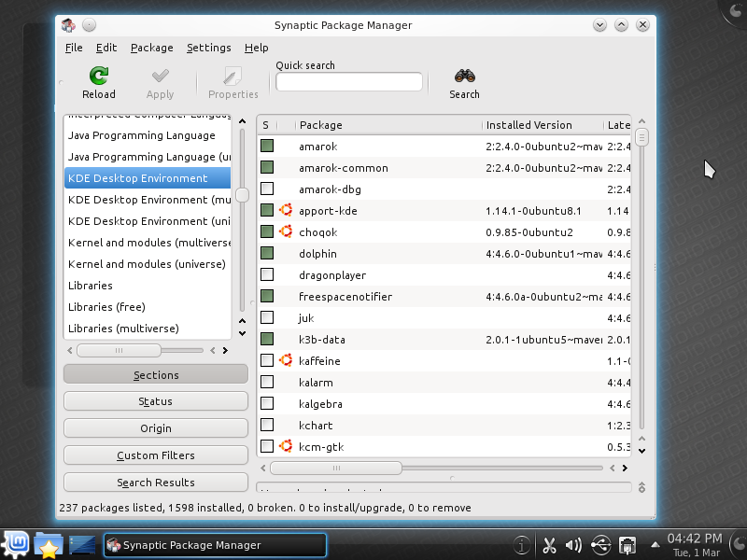Click the scroll-down chevron below the sections list
The image size is (747, 560).
coord(242,332)
